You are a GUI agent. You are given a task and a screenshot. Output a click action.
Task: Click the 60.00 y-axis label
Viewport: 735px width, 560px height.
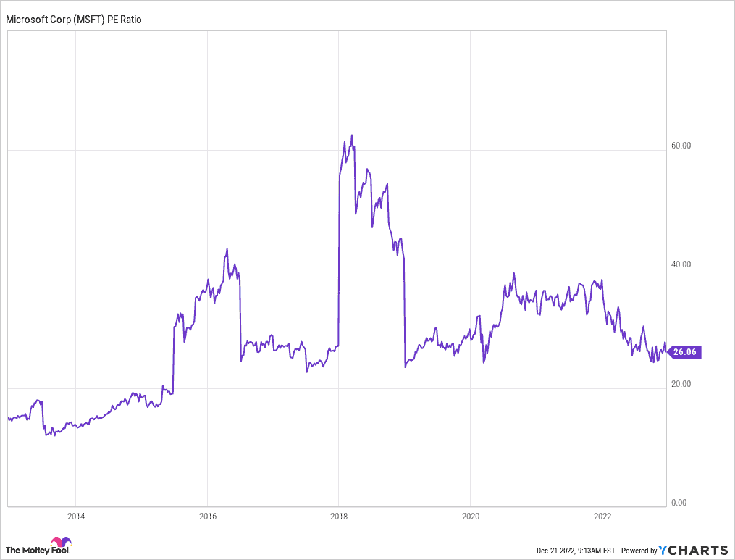[x=681, y=145]
